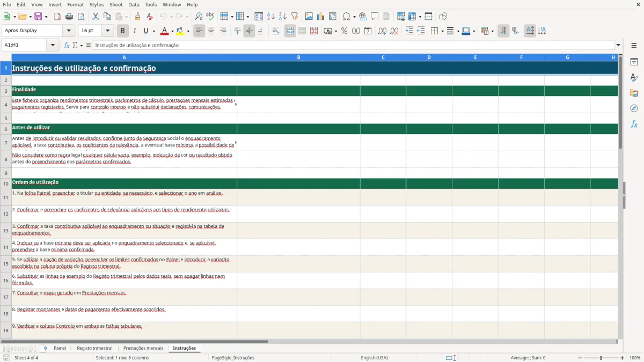Open the Function Wizard
Screen dimensions: 644x362
(67, 45)
